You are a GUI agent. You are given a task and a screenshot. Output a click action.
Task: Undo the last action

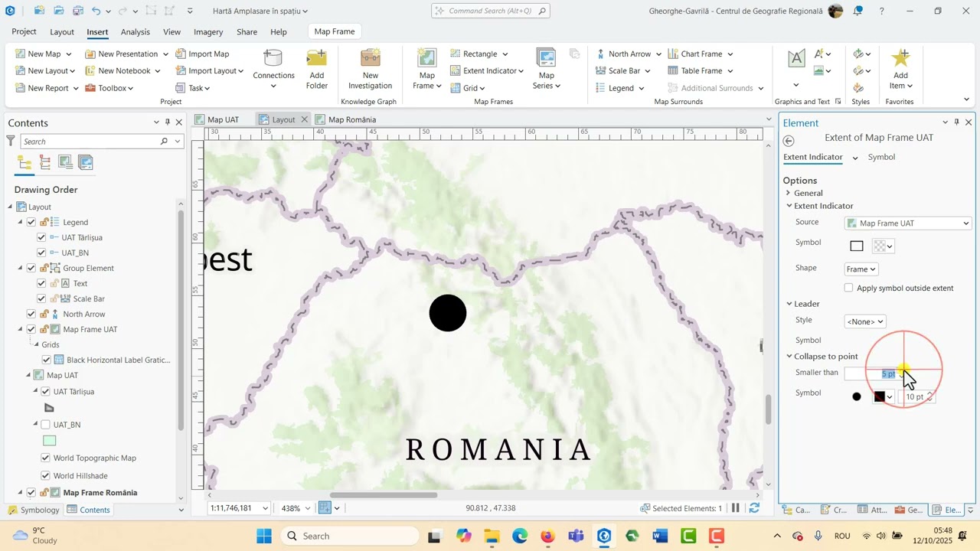[96, 11]
